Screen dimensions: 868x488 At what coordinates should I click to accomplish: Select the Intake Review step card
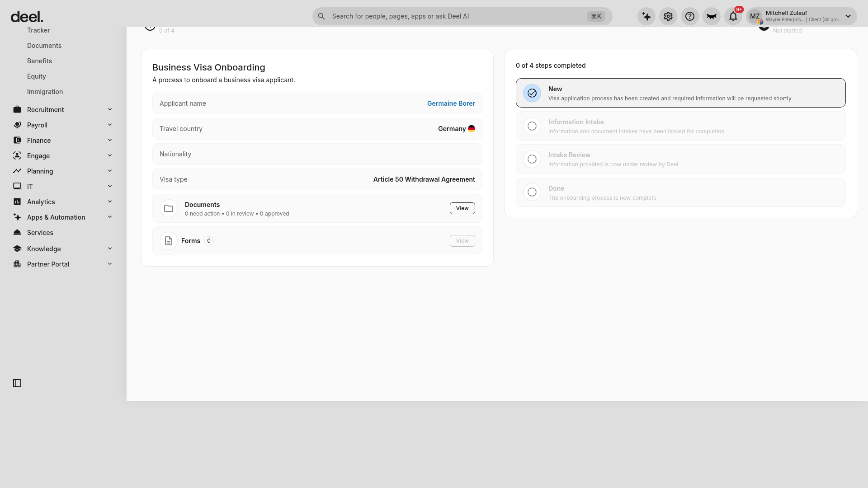(x=681, y=159)
